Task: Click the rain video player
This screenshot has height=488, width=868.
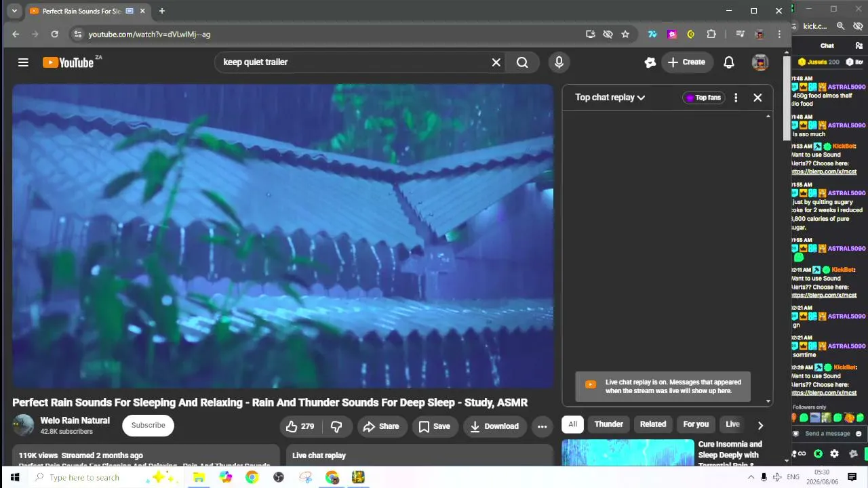Action: coord(283,236)
